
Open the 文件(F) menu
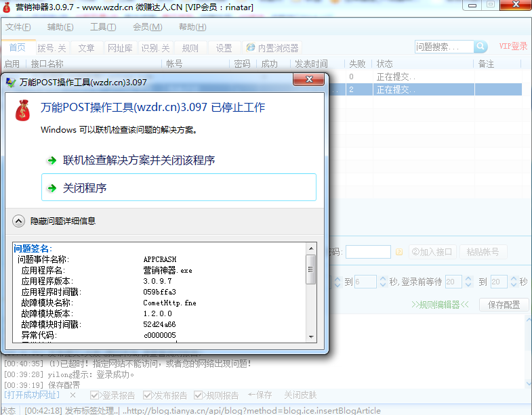(x=18, y=27)
